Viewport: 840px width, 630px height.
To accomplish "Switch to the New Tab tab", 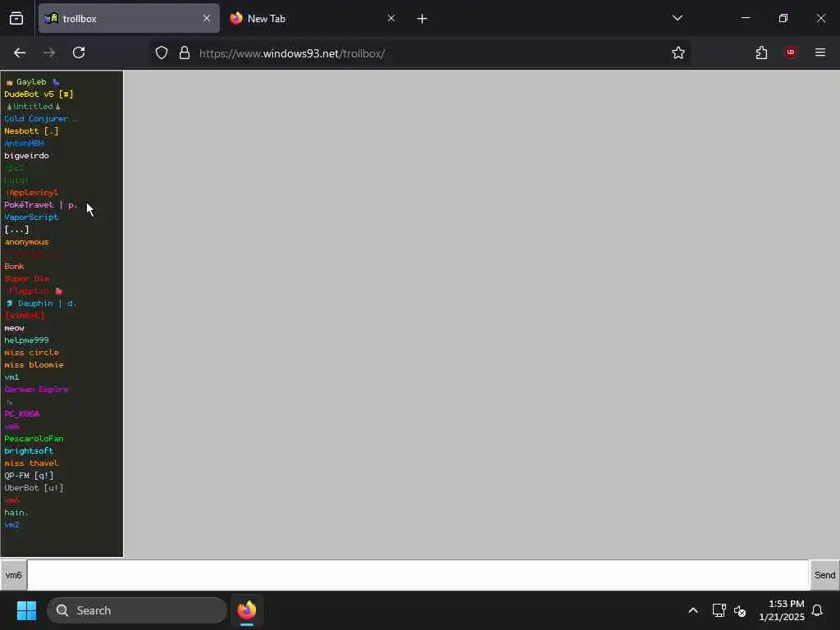I will click(313, 18).
